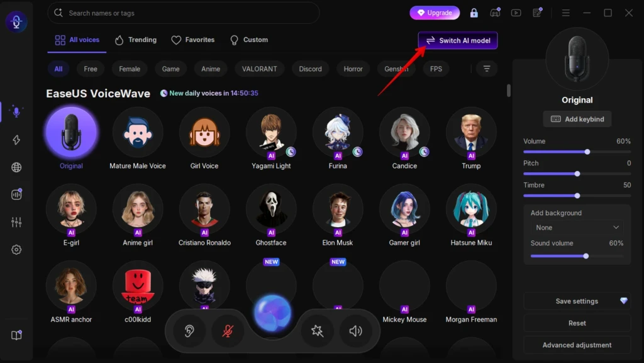Image resolution: width=644 pixels, height=363 pixels.
Task: Open the hamburger menu in title bar
Action: [x=565, y=13]
